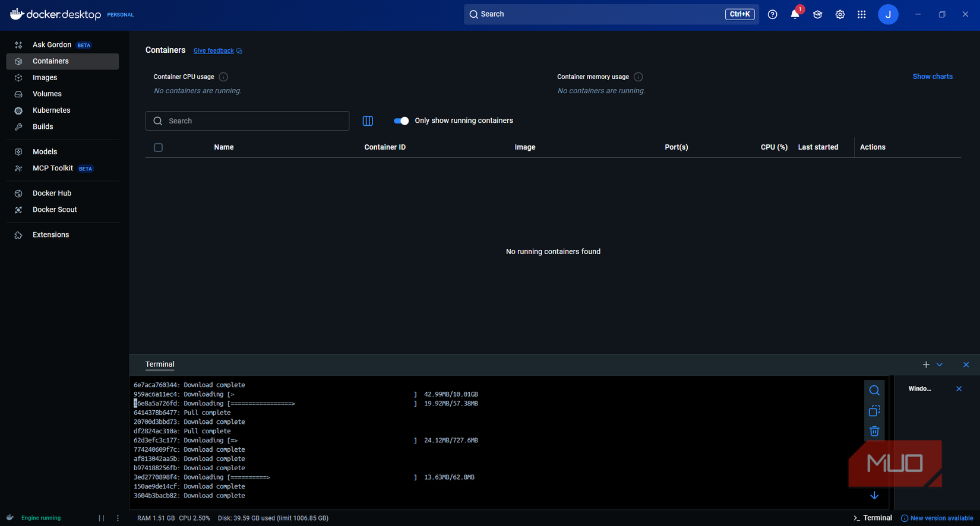Click the Engine running whale icon
This screenshot has width=980, height=526.
(x=10, y=518)
